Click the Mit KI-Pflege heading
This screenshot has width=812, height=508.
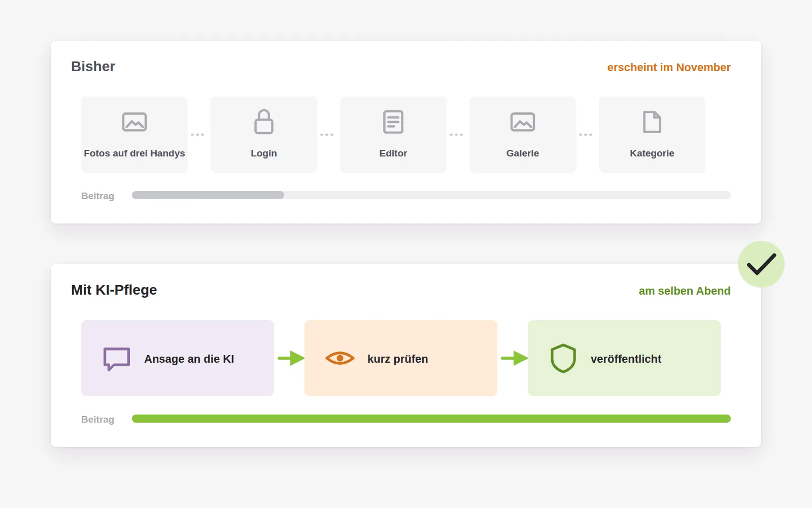tap(114, 290)
